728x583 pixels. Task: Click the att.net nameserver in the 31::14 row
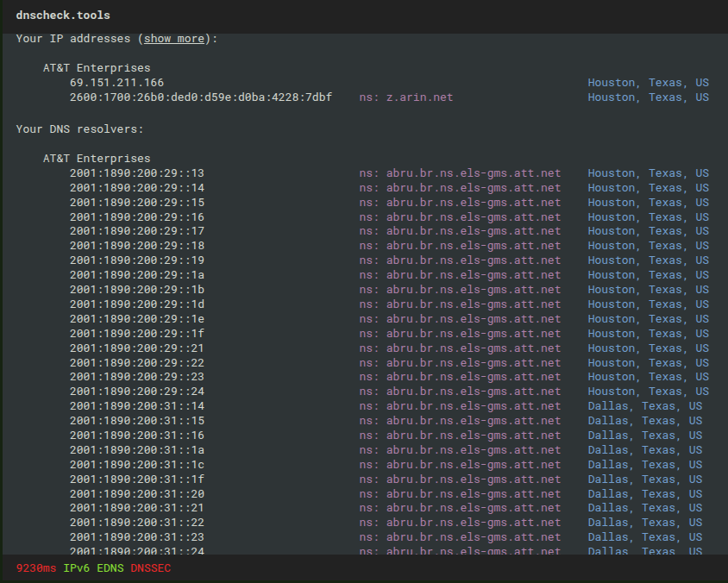460,405
